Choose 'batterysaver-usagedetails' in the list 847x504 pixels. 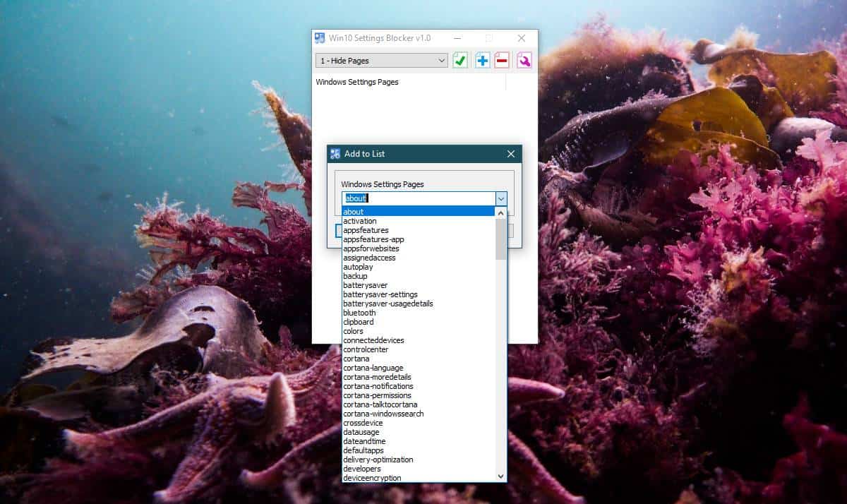coord(419,304)
